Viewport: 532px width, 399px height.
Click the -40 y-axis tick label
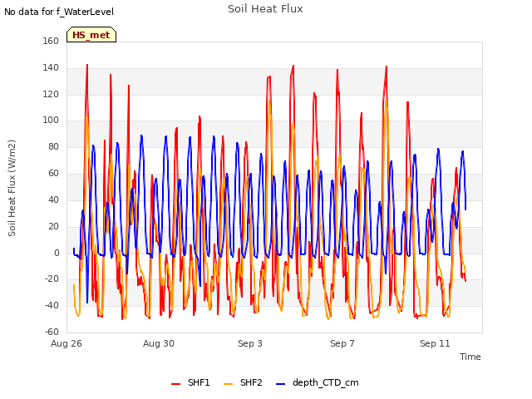coord(52,305)
